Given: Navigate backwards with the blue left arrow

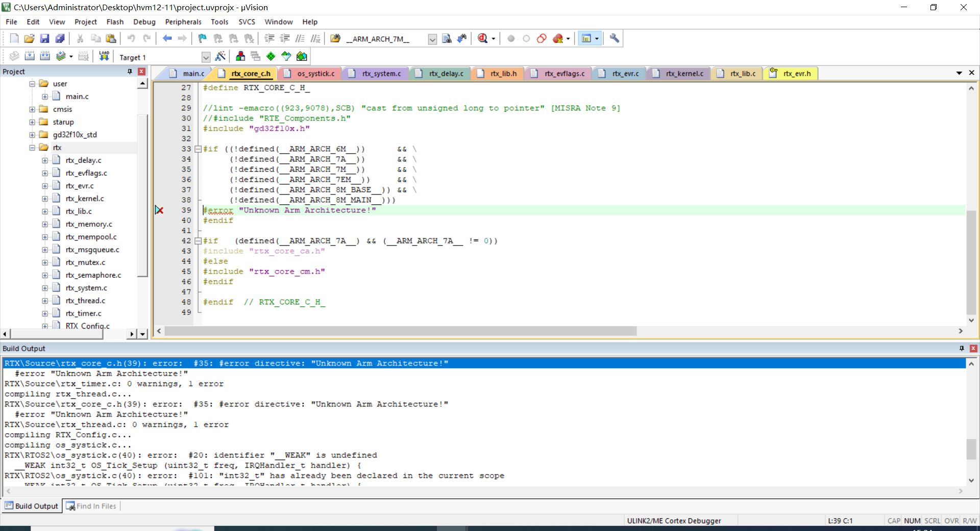Looking at the screenshot, I should click(167, 38).
